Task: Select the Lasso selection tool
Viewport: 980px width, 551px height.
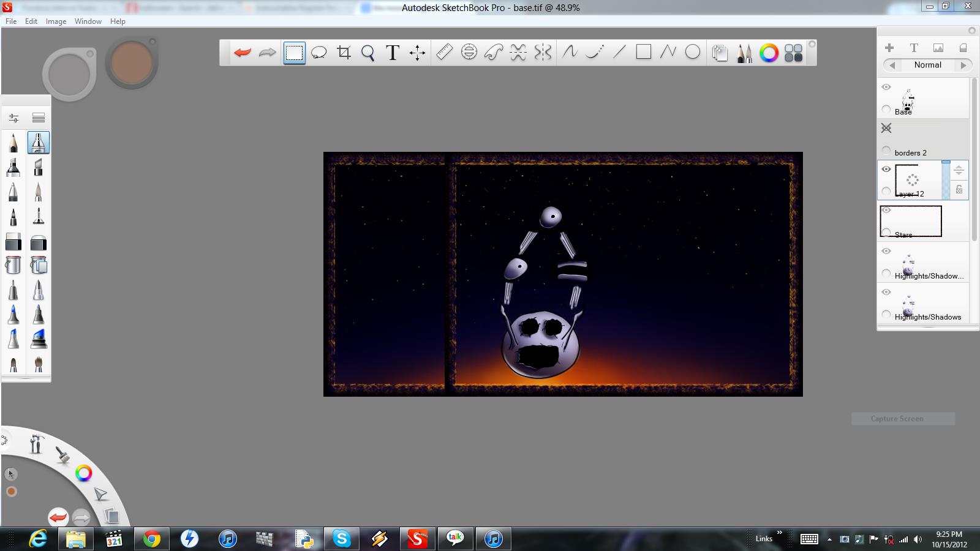Action: pos(318,53)
